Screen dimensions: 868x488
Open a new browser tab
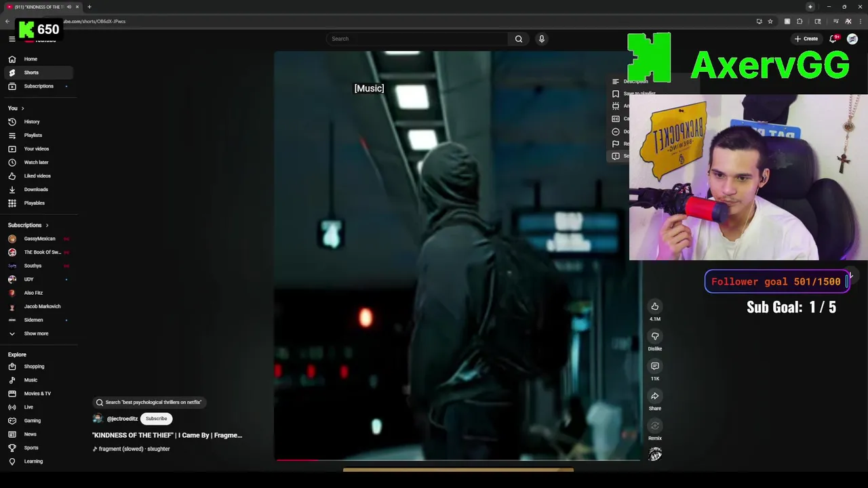tap(89, 7)
